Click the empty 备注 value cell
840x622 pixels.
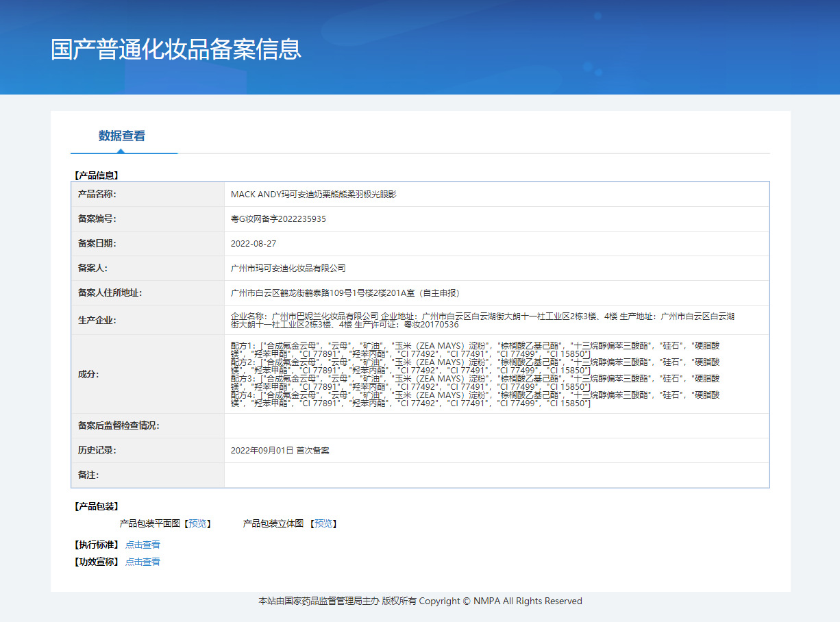pos(496,475)
